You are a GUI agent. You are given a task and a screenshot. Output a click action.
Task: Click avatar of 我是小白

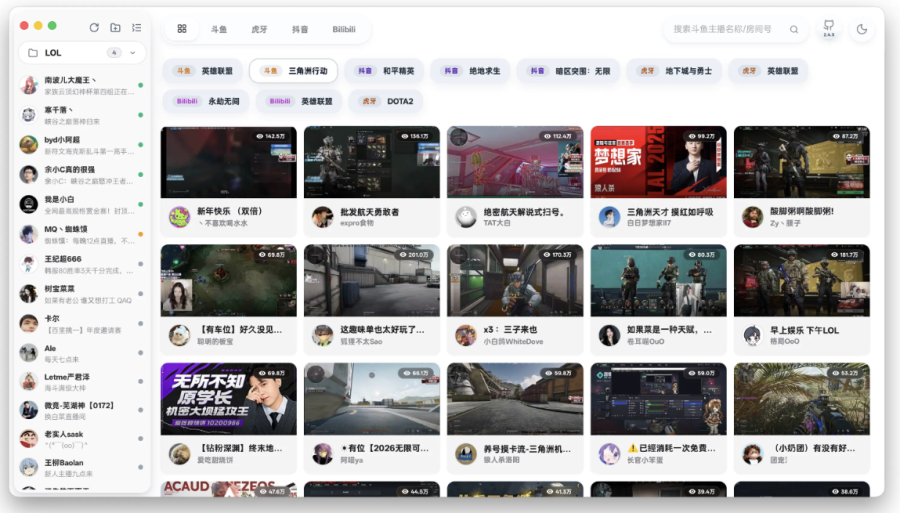(29, 204)
